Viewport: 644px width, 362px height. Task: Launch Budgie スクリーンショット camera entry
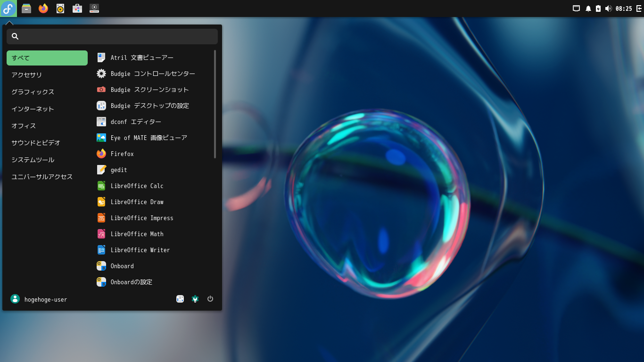(x=153, y=90)
